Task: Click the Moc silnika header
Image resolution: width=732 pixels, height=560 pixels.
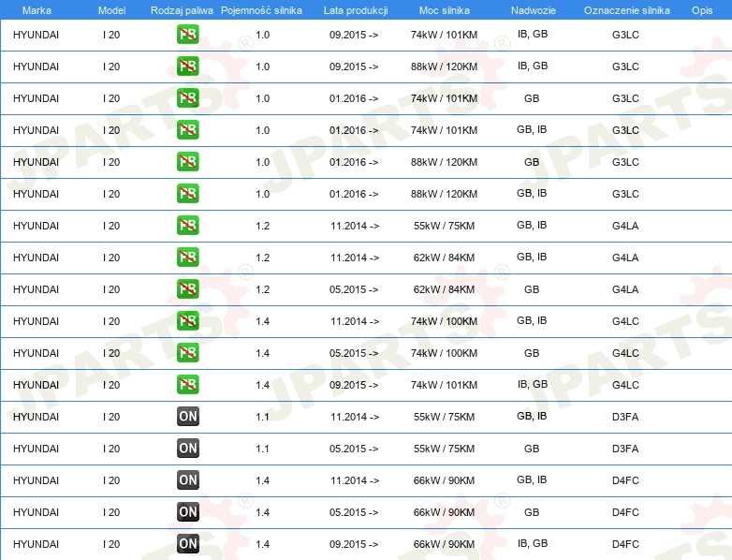Action: tap(444, 10)
